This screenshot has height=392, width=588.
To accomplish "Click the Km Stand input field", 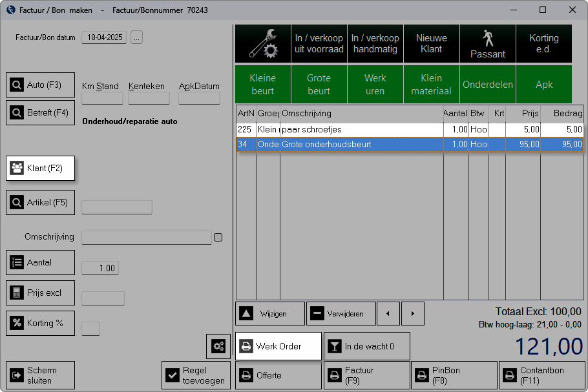I will [102, 99].
